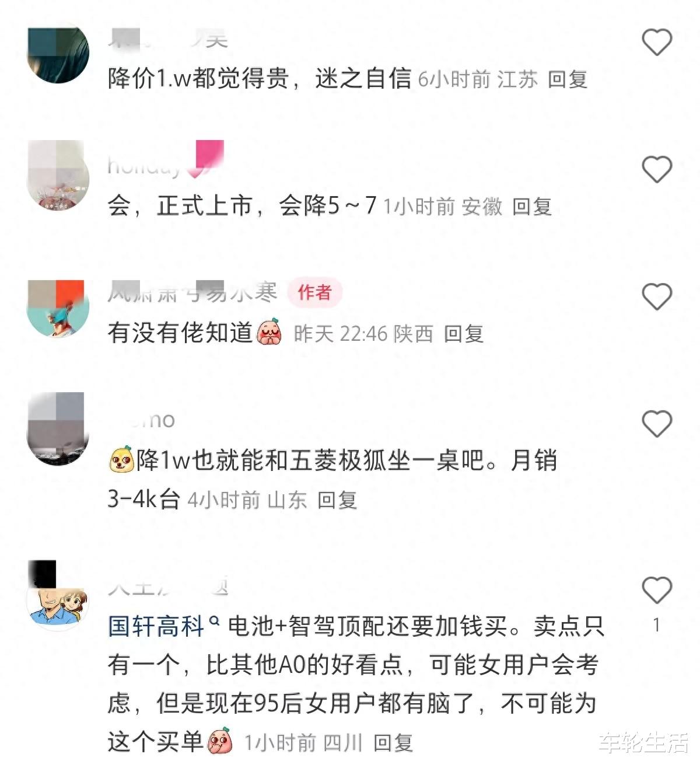Screen dimensions: 700x768
Task: Open the cartoon avatar of the Sichuan commenter
Action: click(x=58, y=601)
